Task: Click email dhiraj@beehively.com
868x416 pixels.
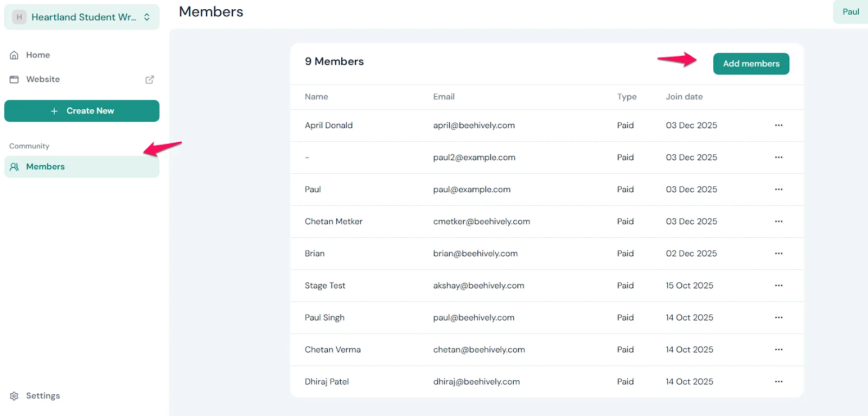Action: 476,382
